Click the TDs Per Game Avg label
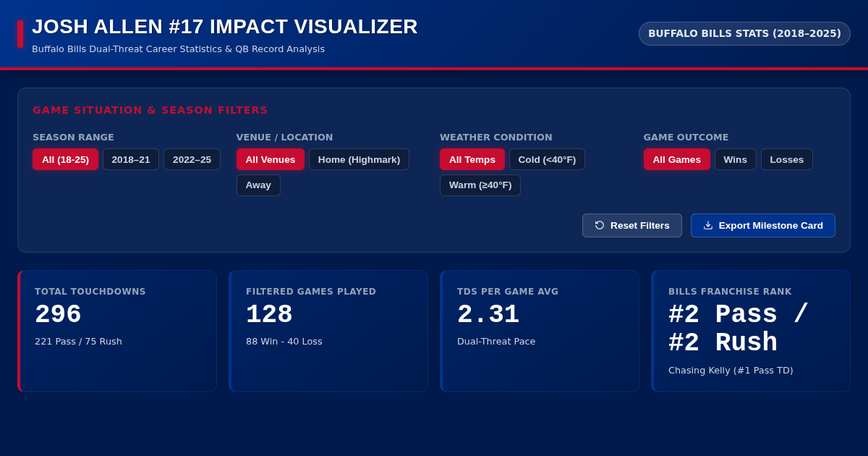Viewport: 868px width, 456px height. (508, 292)
